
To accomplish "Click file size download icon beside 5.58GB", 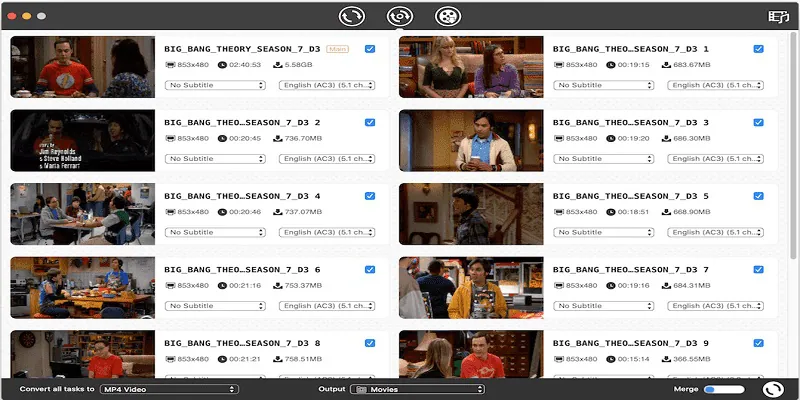I will [278, 65].
